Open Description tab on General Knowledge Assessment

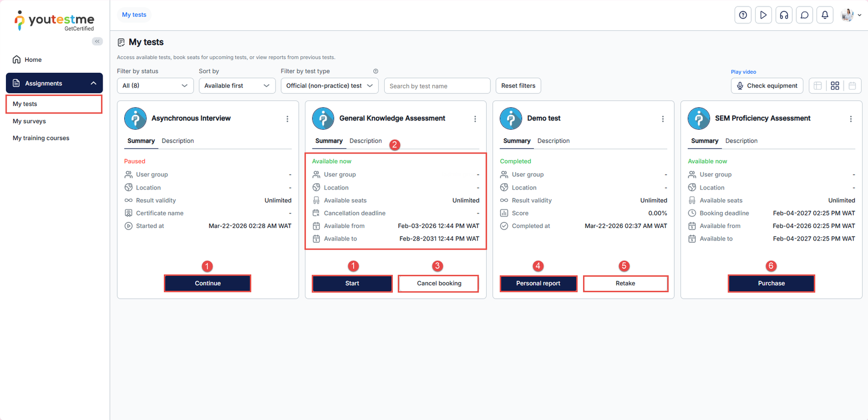coord(366,141)
